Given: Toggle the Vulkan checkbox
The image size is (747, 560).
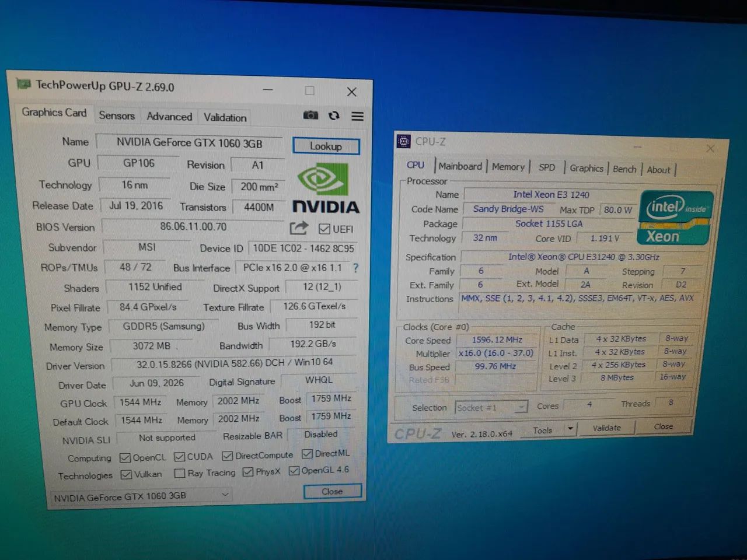Looking at the screenshot, I should 126,475.
